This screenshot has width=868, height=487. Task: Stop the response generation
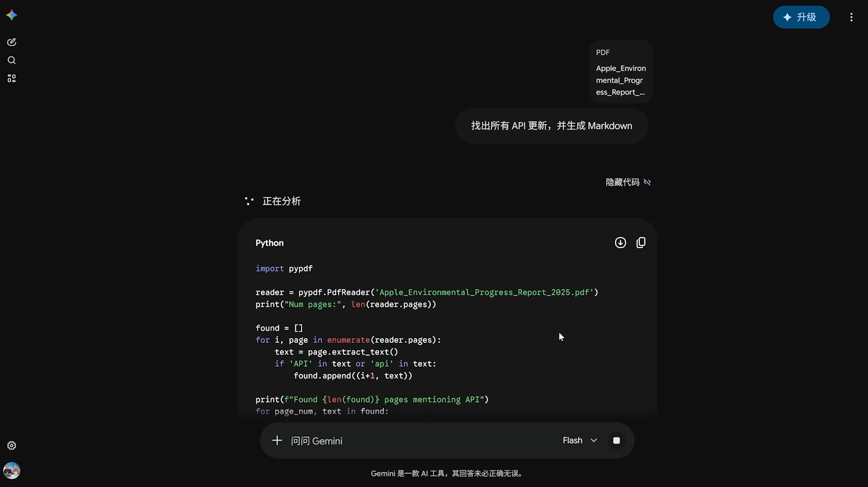coord(616,440)
